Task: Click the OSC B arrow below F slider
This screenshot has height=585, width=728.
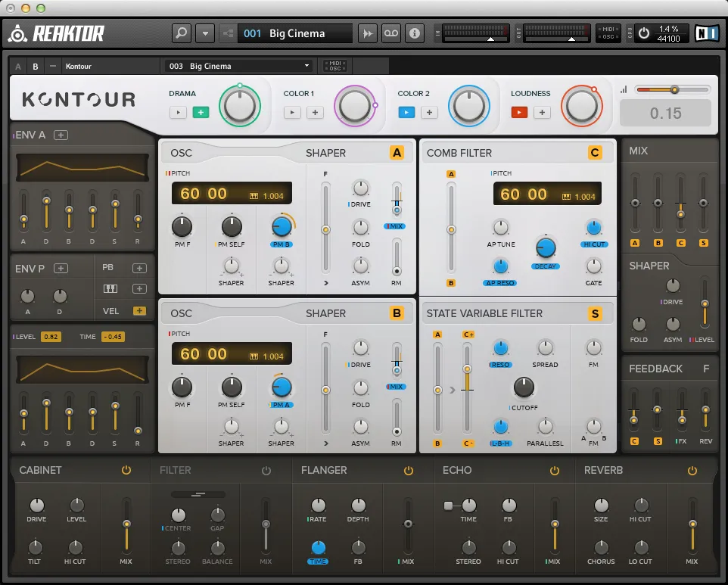Action: coord(326,443)
